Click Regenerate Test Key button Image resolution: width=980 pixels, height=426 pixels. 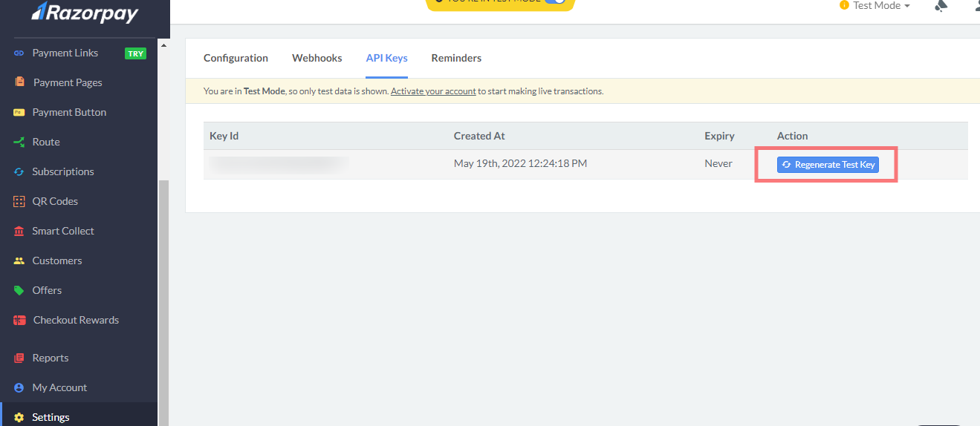point(828,165)
